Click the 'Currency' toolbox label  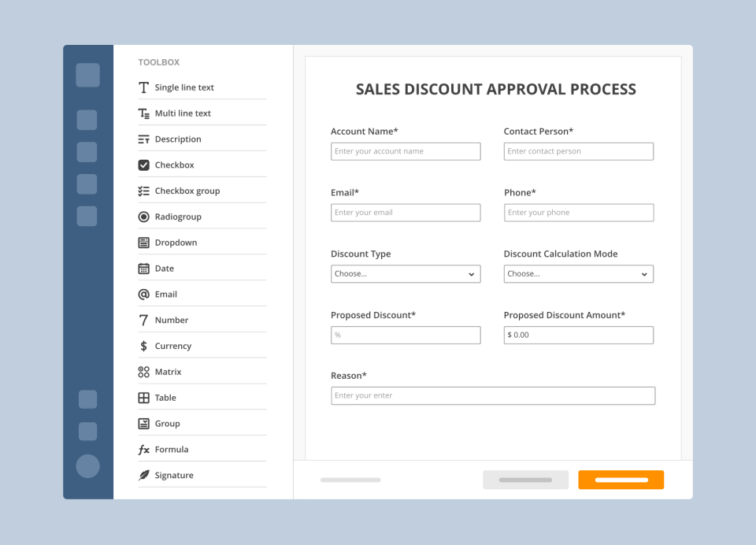pyautogui.click(x=173, y=347)
